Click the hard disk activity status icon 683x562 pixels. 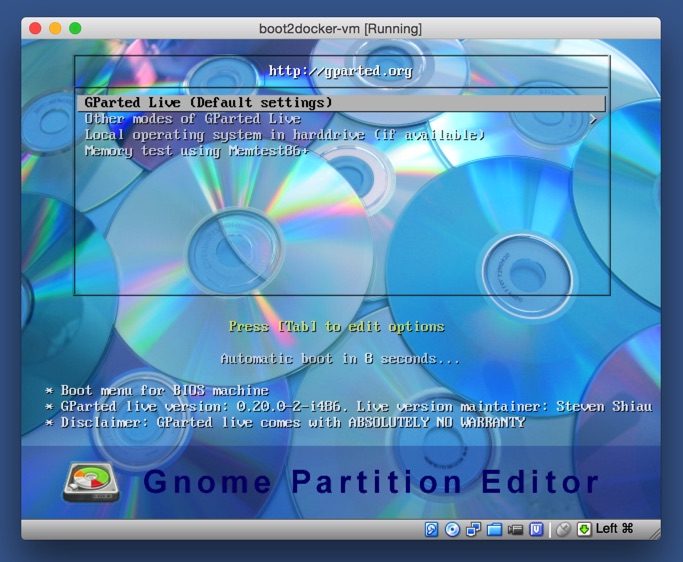pyautogui.click(x=431, y=529)
